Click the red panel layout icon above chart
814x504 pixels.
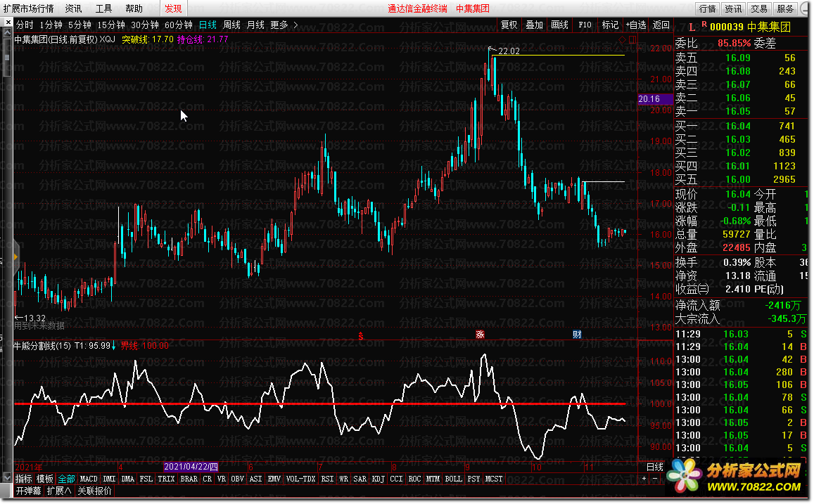pyautogui.click(x=632, y=40)
